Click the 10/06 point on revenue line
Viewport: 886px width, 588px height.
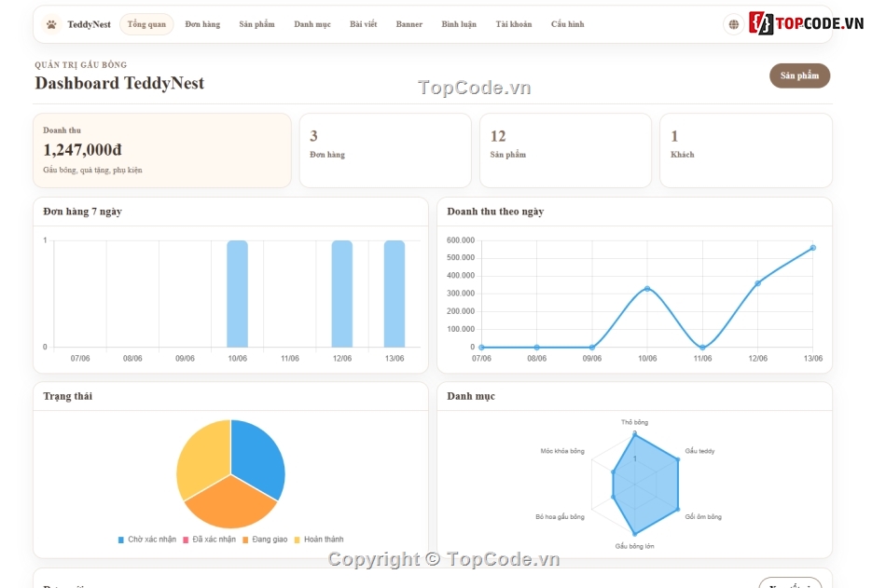tap(647, 289)
